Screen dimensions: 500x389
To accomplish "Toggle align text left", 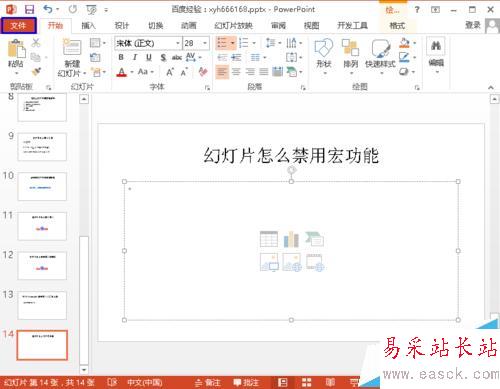I will (222, 72).
